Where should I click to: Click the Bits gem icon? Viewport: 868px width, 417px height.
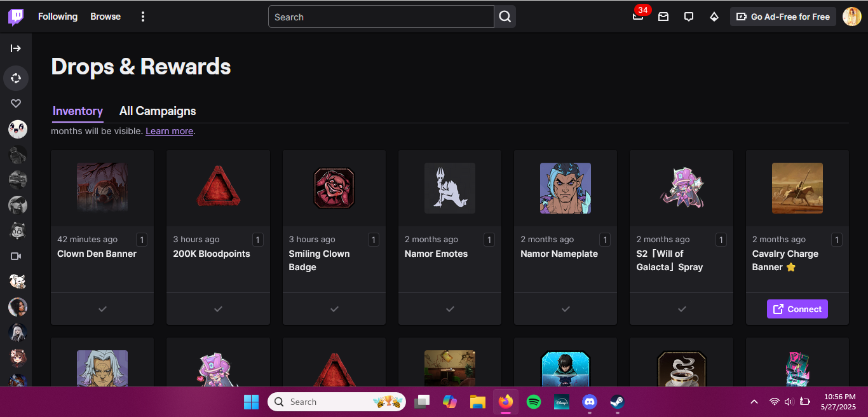coord(714,17)
